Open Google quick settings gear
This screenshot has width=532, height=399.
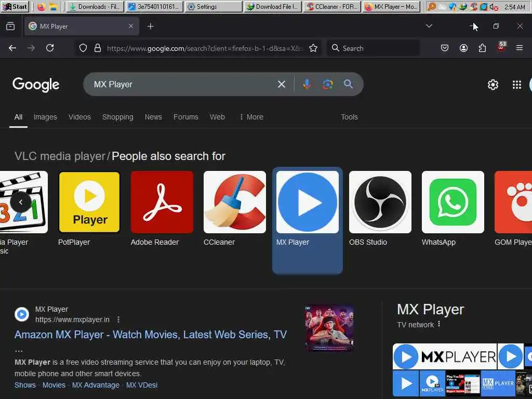pos(493,85)
